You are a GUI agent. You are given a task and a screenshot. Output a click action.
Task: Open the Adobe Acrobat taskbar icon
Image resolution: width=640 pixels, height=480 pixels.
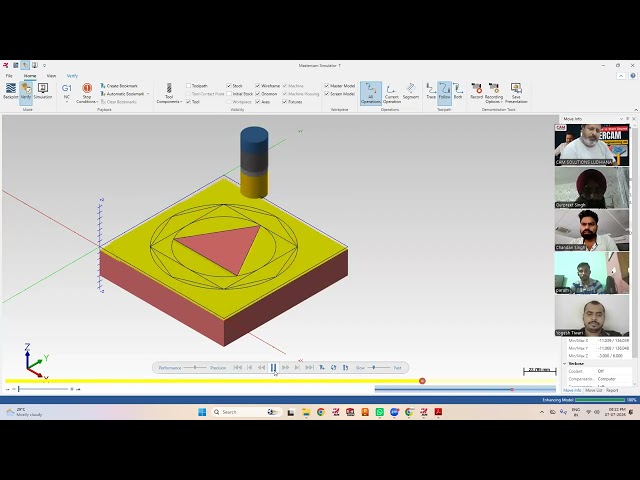(x=438, y=412)
